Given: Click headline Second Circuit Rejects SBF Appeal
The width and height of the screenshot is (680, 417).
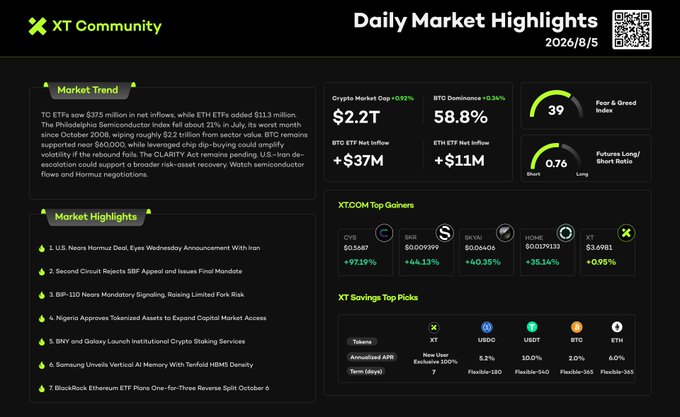Looking at the screenshot, I should click(x=145, y=271).
